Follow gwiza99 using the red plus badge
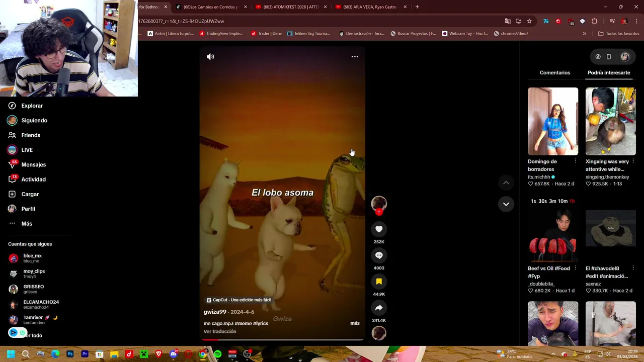The image size is (644, 362). 379,212
